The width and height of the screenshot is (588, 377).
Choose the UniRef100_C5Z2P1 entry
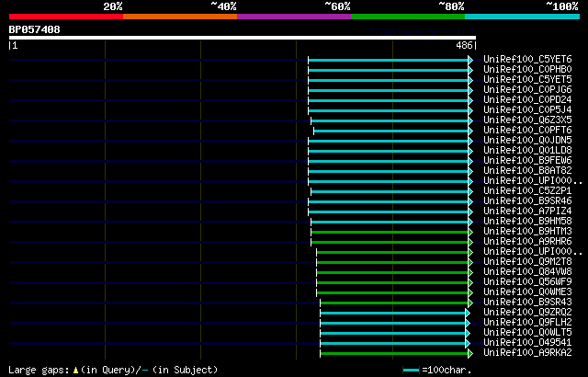pos(527,191)
